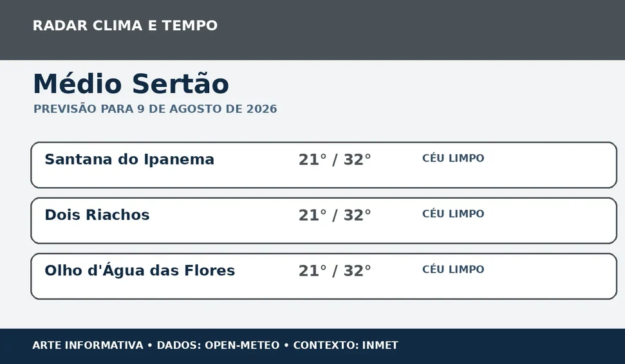Click the RADAR CLIMA E TEMPO header title
The image size is (625, 364).
point(125,26)
